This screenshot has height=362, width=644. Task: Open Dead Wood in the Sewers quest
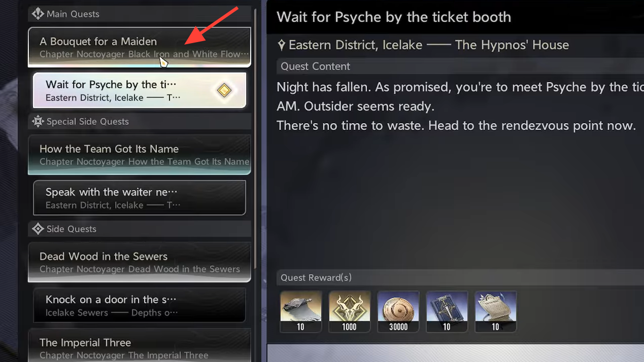[x=140, y=262]
